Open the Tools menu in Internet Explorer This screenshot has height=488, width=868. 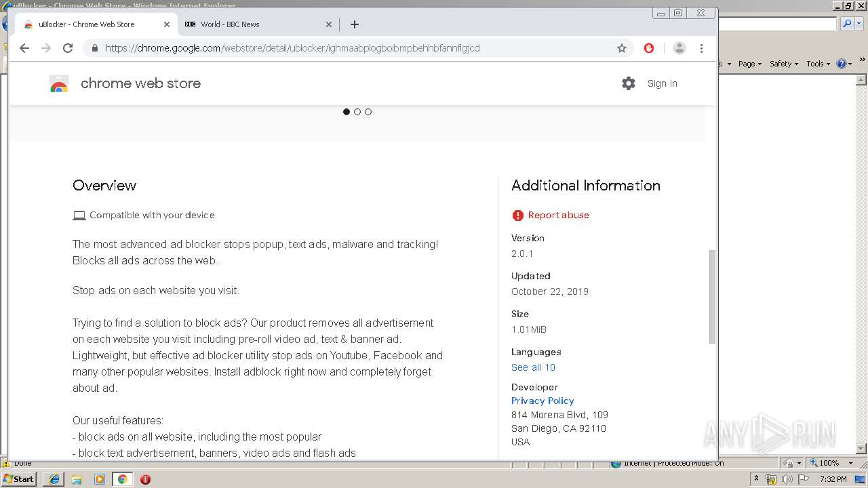[818, 64]
